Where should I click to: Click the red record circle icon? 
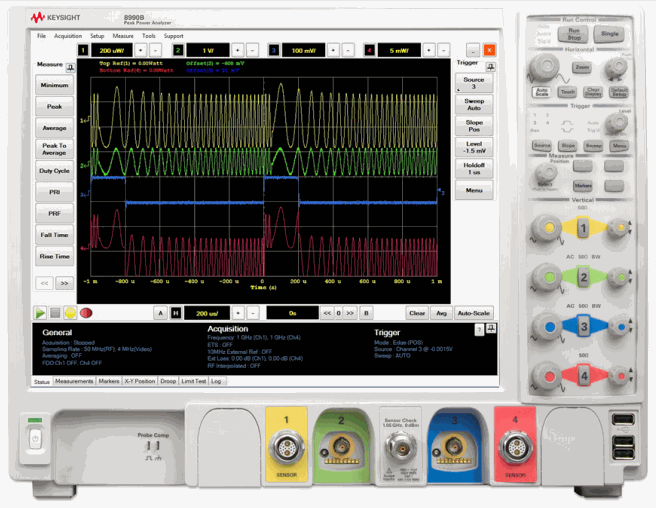(x=86, y=313)
